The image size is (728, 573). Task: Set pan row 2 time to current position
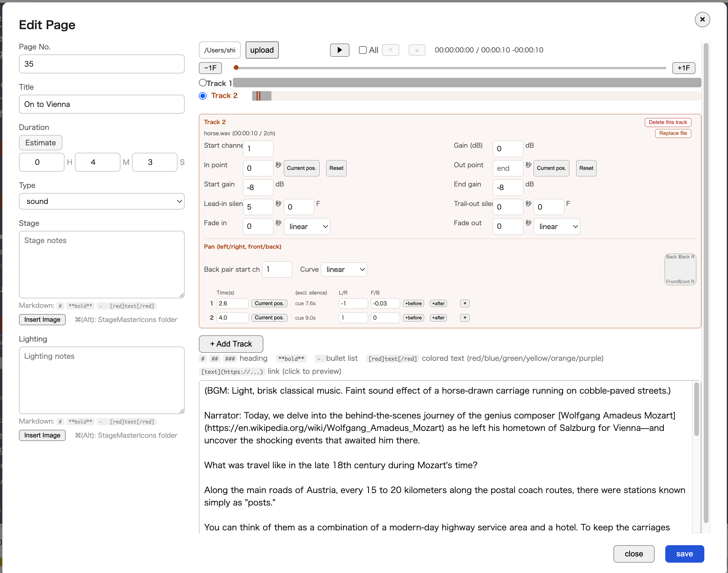point(269,318)
